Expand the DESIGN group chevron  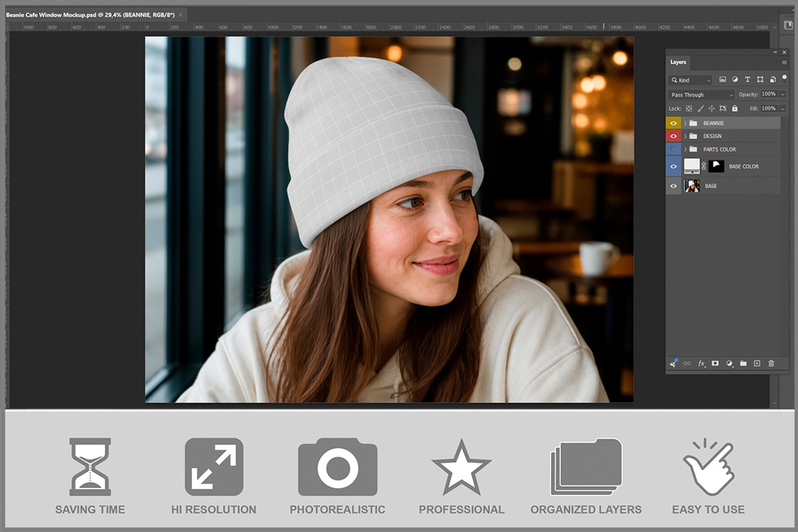coord(685,136)
